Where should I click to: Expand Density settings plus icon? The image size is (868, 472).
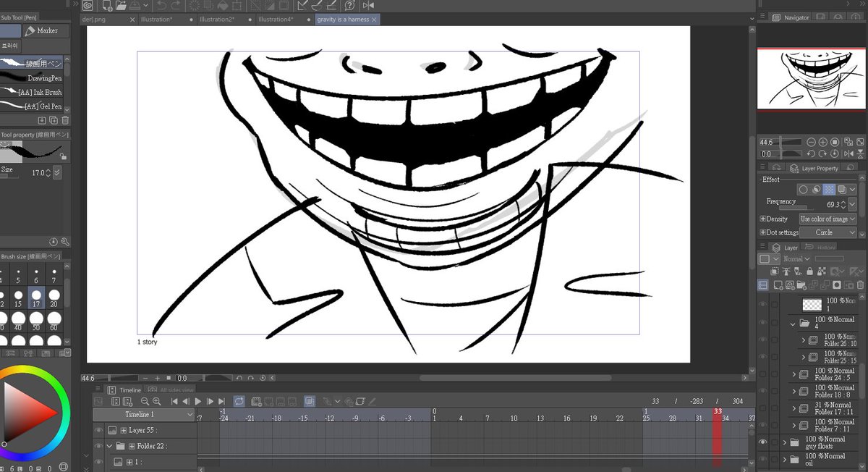pos(762,219)
